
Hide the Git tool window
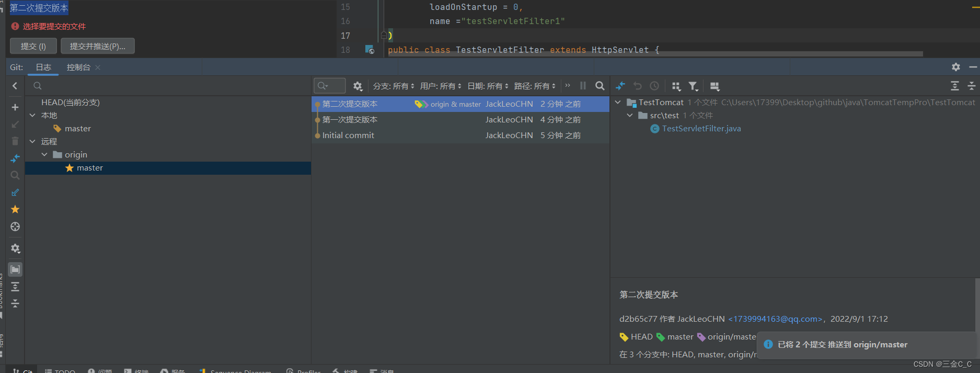tap(973, 67)
